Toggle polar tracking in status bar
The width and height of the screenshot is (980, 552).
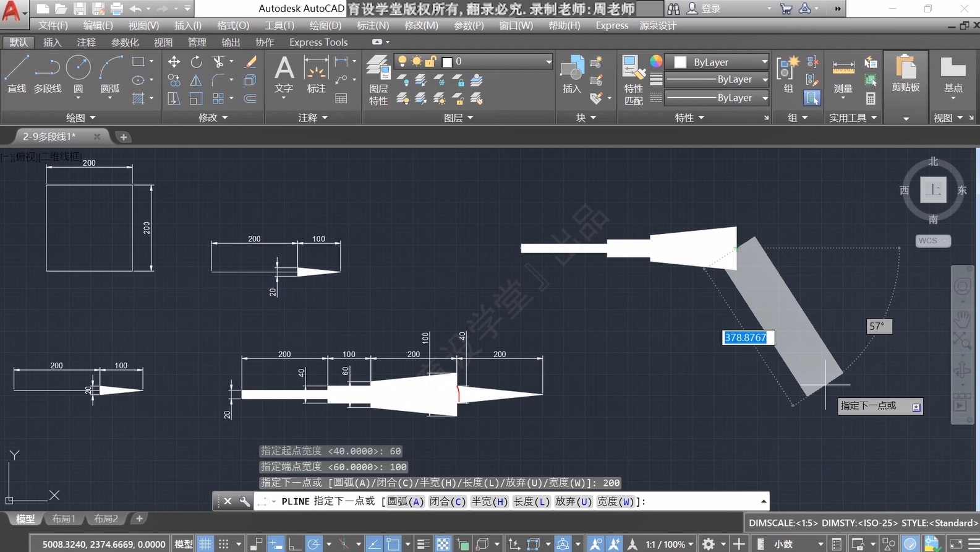coord(314,544)
